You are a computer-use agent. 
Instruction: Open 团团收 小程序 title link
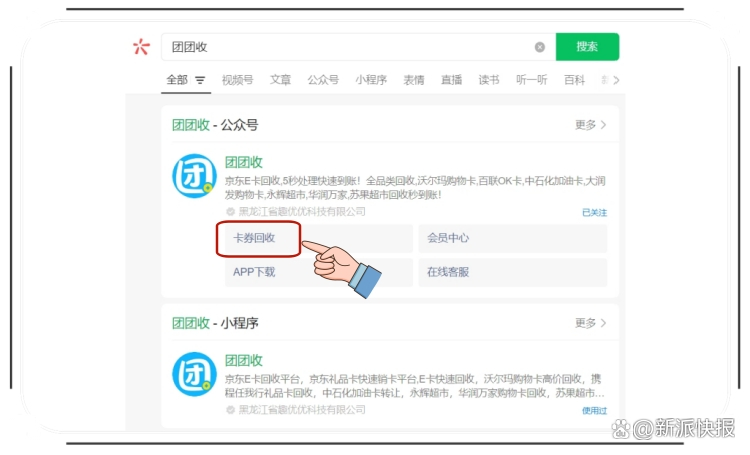coord(244,360)
